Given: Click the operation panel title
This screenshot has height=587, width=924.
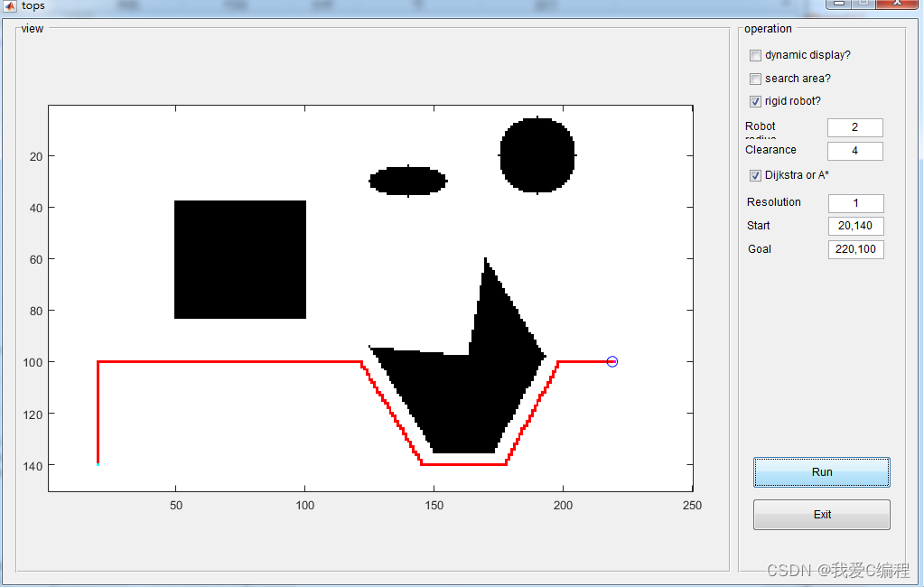Looking at the screenshot, I should [768, 29].
